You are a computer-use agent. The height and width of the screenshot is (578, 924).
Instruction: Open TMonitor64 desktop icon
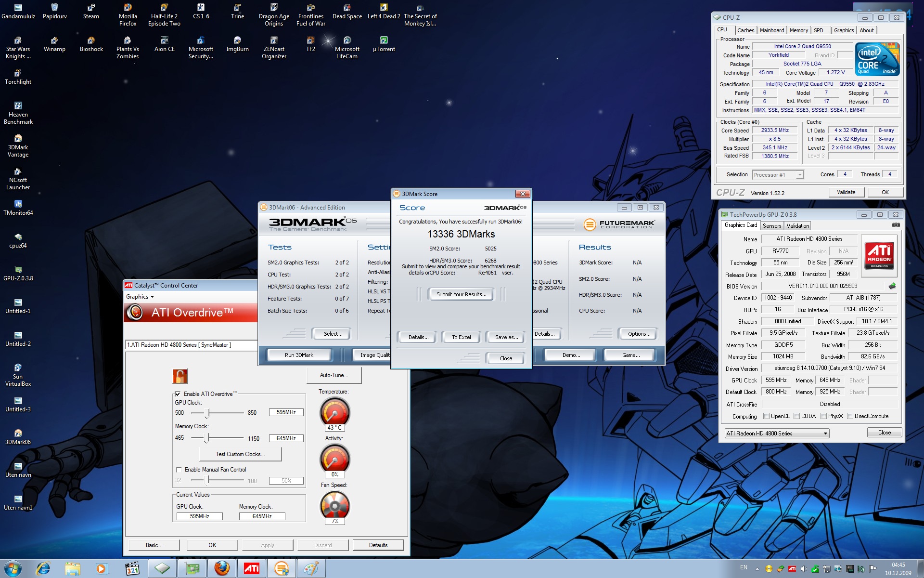tap(18, 208)
